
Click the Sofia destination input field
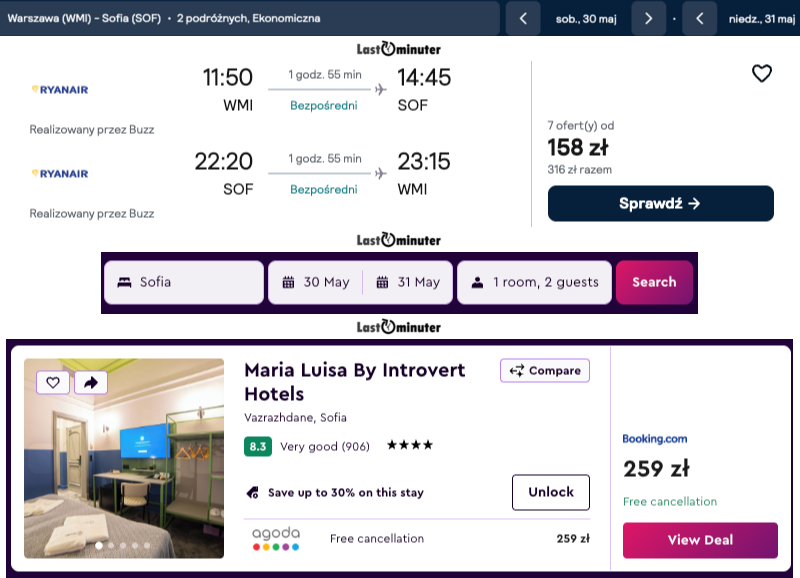pos(184,282)
